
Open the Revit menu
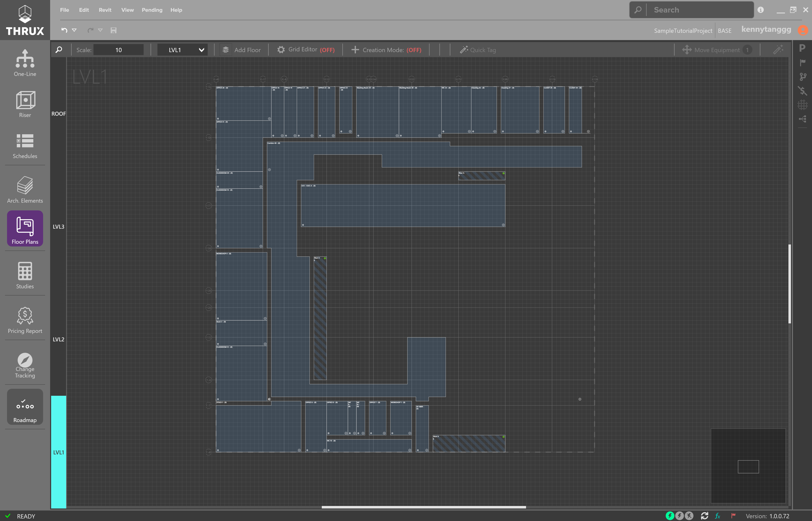coord(105,10)
